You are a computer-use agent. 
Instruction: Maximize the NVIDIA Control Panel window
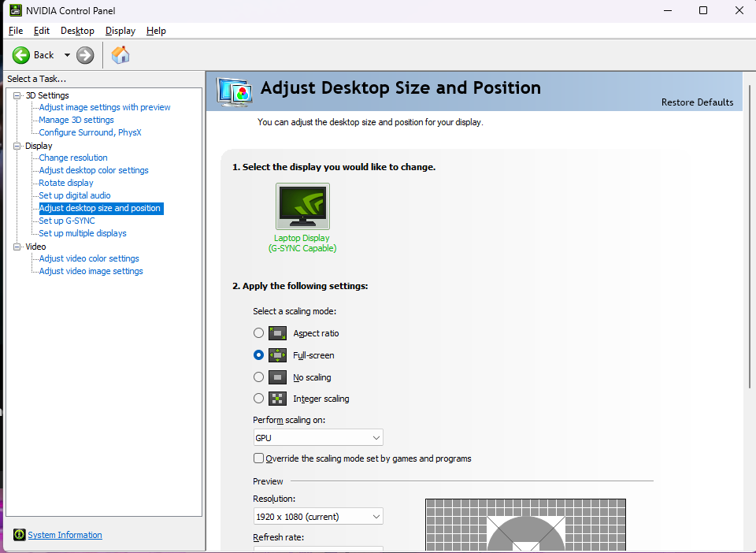pyautogui.click(x=703, y=10)
